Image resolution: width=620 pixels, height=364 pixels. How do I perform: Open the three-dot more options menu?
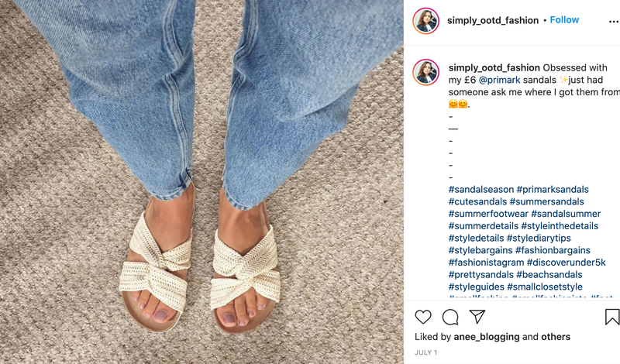coord(613,22)
